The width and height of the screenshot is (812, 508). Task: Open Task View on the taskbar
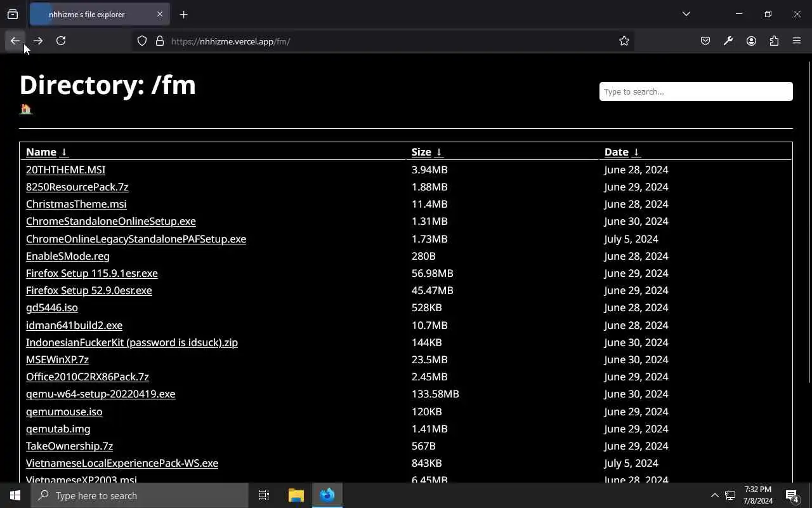264,495
